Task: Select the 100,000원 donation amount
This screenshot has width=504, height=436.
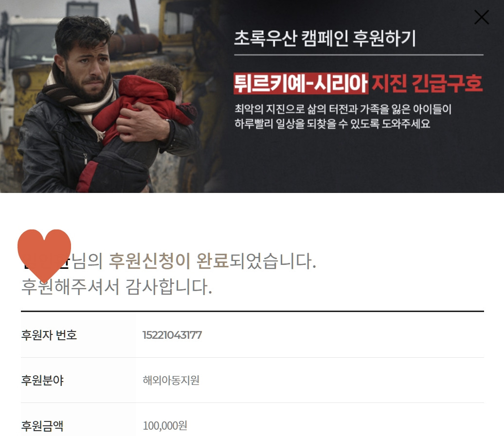Action: (x=165, y=426)
